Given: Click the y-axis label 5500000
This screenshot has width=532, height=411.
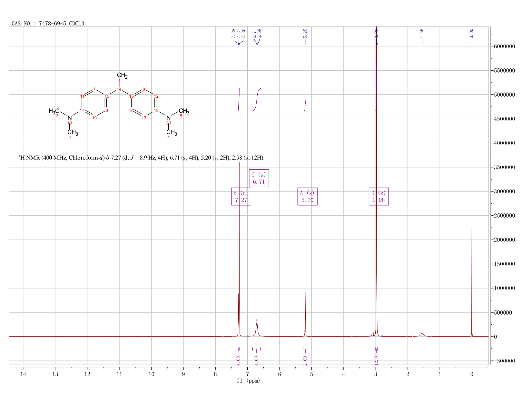Looking at the screenshot, I should (x=504, y=71).
